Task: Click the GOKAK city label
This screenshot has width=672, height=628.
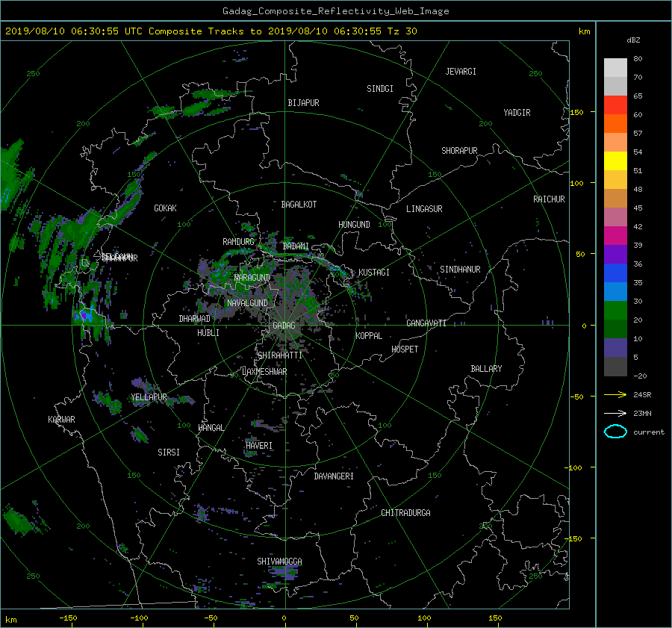Action: [166, 208]
